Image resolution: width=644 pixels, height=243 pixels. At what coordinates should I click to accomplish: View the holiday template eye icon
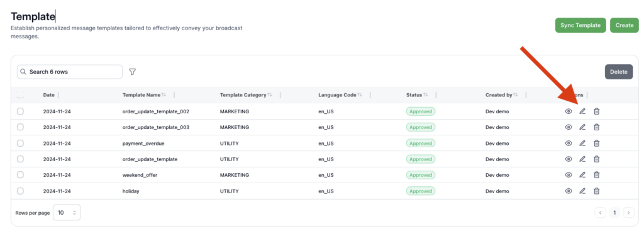pyautogui.click(x=569, y=191)
